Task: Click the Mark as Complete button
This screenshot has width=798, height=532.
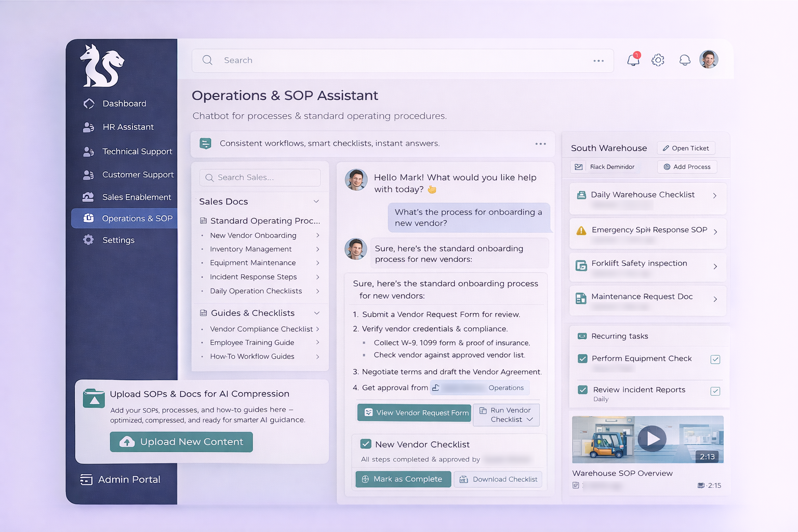Action: tap(402, 479)
